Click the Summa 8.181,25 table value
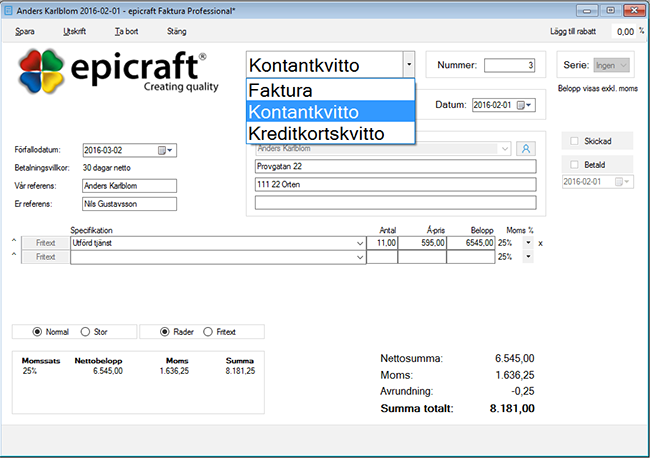This screenshot has height=458, width=650. click(x=240, y=371)
